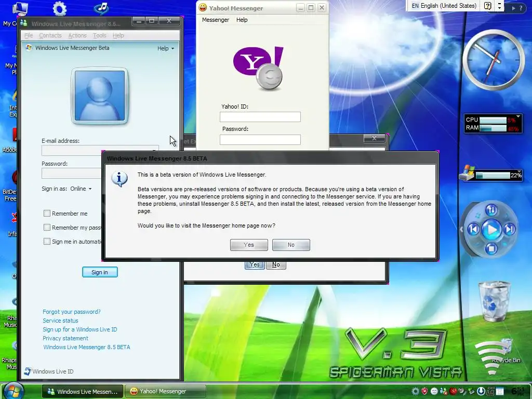This screenshot has width=532, height=399.
Task: Toggle the Remember my password checkbox
Action: (x=47, y=228)
